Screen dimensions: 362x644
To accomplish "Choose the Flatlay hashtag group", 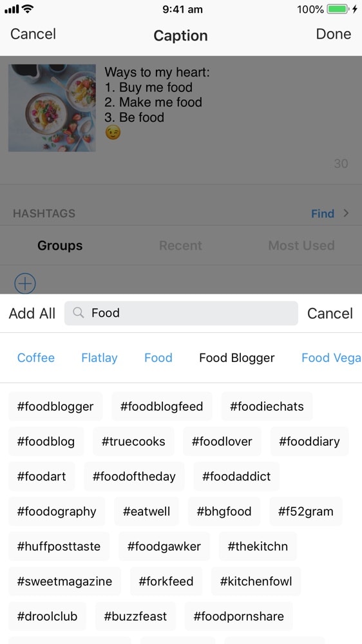I will point(99,357).
